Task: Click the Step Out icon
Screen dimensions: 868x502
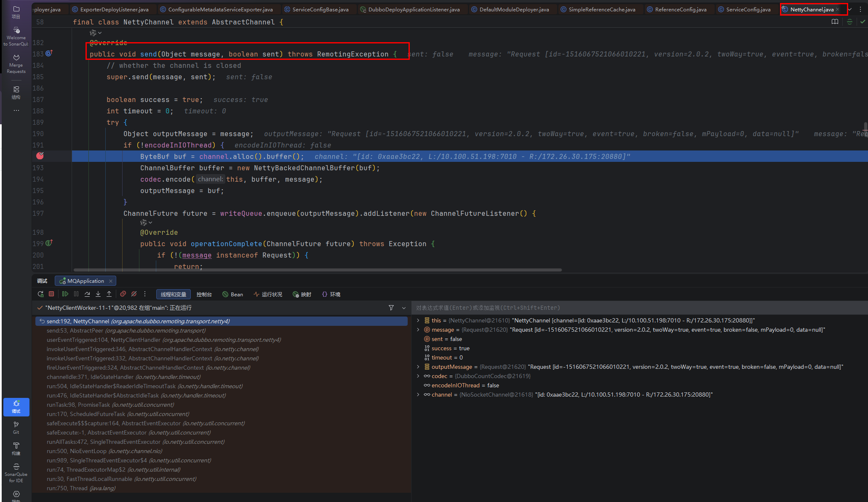Action: click(109, 294)
